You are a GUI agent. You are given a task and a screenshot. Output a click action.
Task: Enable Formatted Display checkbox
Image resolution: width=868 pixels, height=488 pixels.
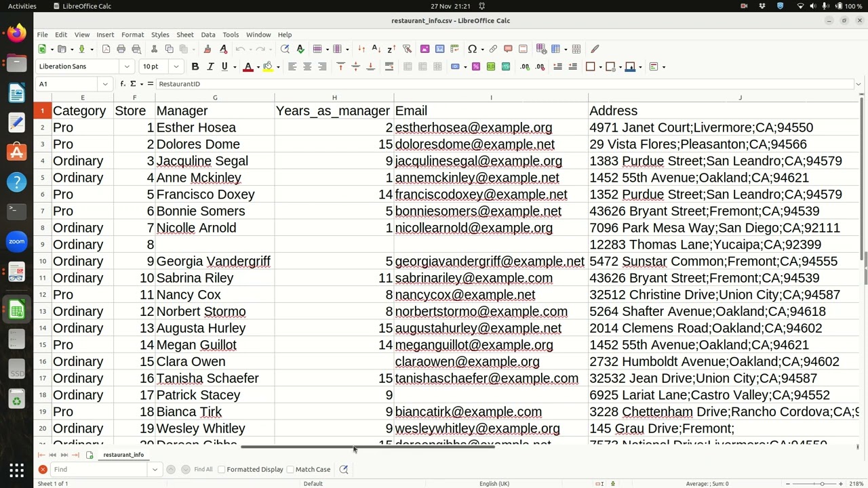click(x=222, y=469)
